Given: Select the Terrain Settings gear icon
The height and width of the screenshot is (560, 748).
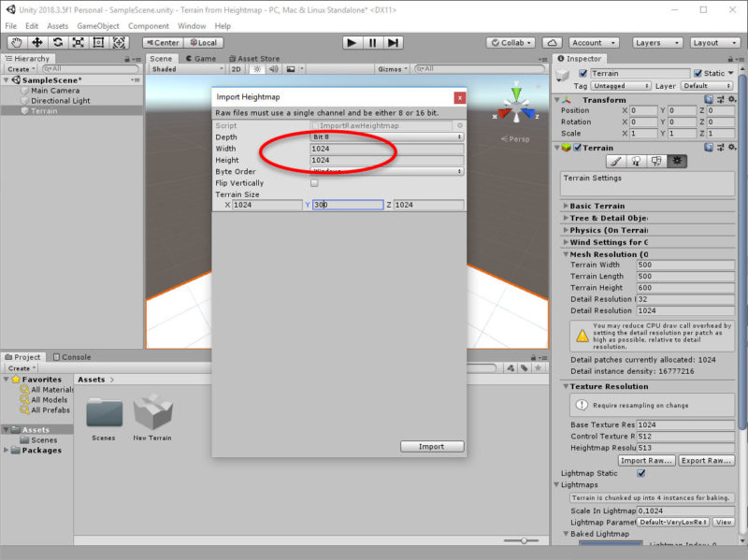Looking at the screenshot, I should [677, 161].
